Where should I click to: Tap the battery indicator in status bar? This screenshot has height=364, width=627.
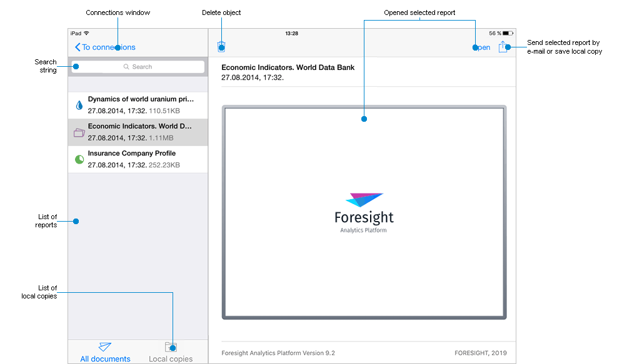coord(508,33)
